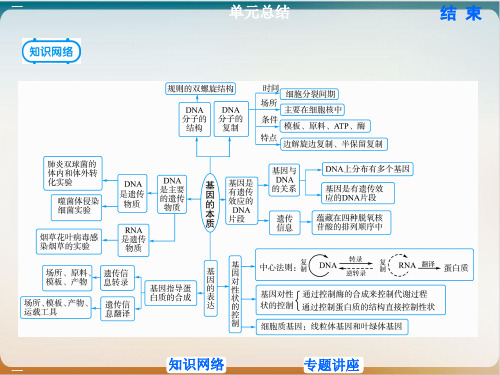The image size is (500, 375).
Task: Click the 基因对性状的控制 label beside the brace
Action: (x=277, y=300)
